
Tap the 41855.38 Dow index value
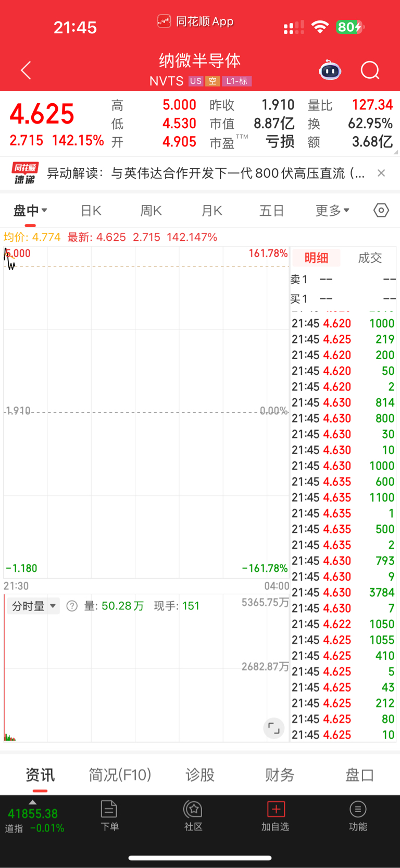coord(33,814)
